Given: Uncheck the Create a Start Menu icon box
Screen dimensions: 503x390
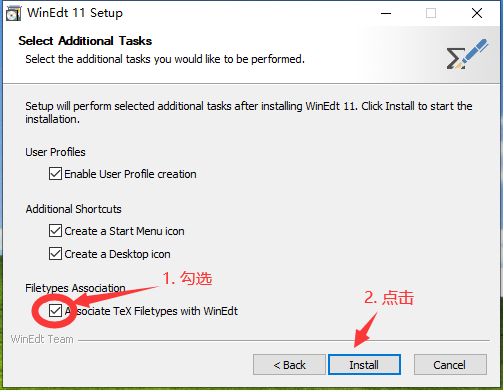Looking at the screenshot, I should click(55, 231).
